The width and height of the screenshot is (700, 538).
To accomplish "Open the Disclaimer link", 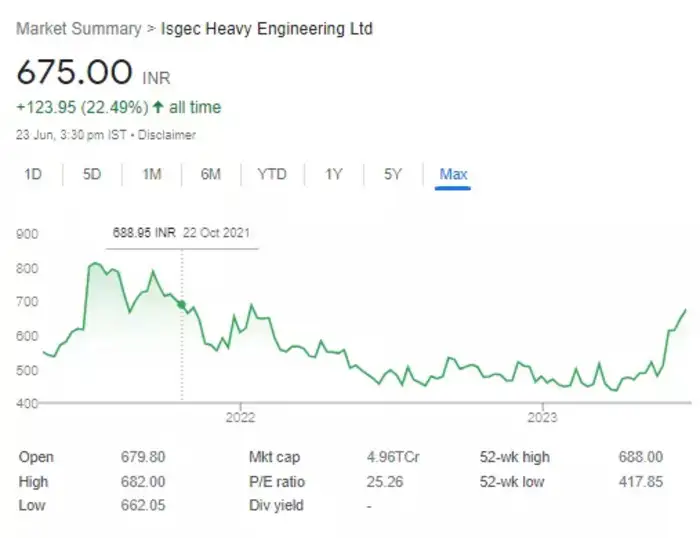I will pyautogui.click(x=169, y=135).
